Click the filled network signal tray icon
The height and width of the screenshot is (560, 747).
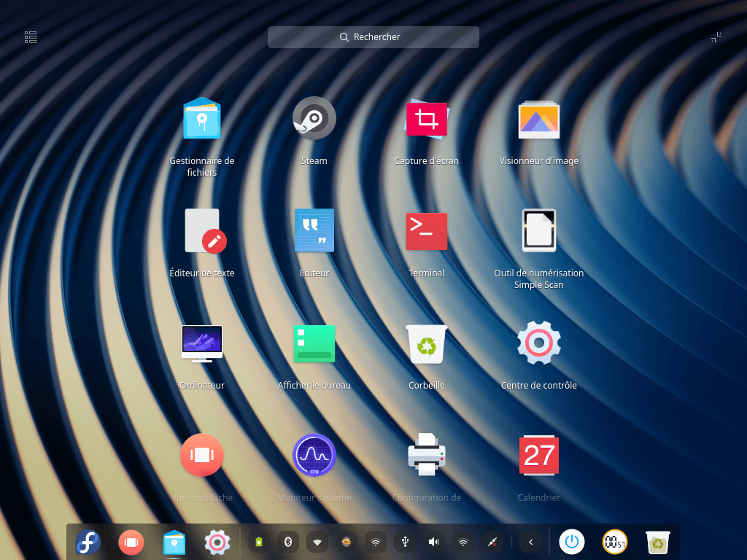pyautogui.click(x=317, y=542)
